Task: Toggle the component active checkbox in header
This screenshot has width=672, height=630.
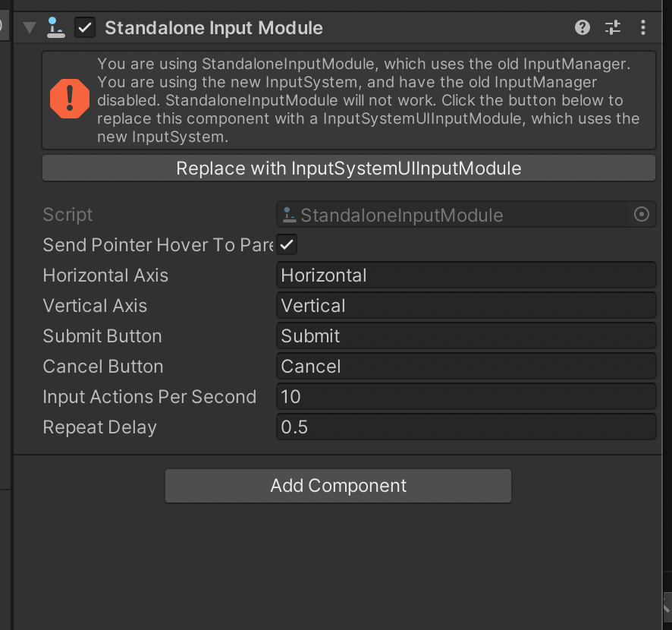Action: [84, 27]
